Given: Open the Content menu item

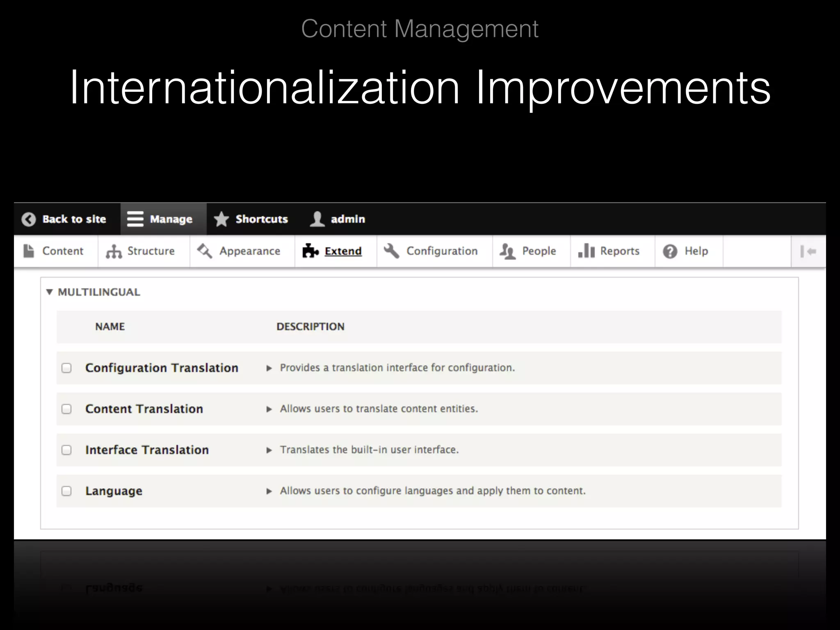Looking at the screenshot, I should pos(56,251).
